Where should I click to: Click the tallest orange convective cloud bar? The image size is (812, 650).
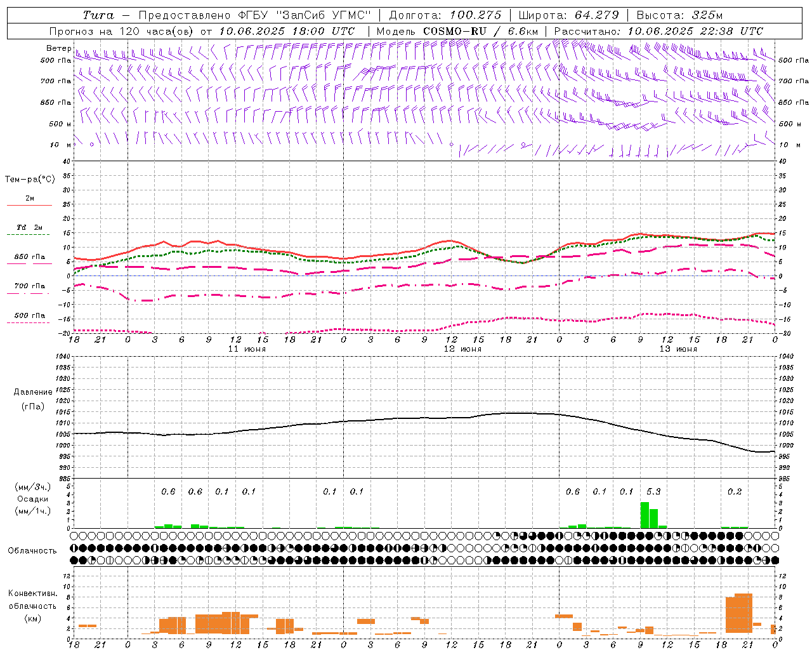[743, 613]
